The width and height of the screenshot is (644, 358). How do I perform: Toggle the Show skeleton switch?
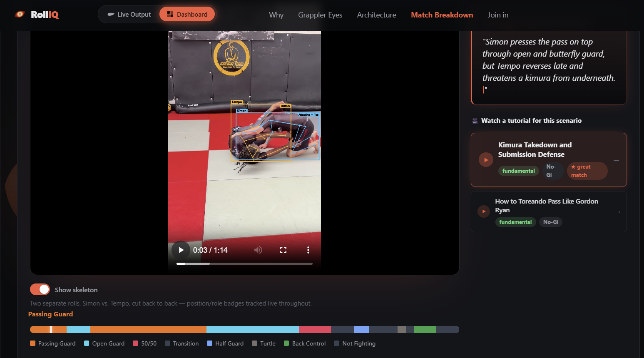point(40,289)
